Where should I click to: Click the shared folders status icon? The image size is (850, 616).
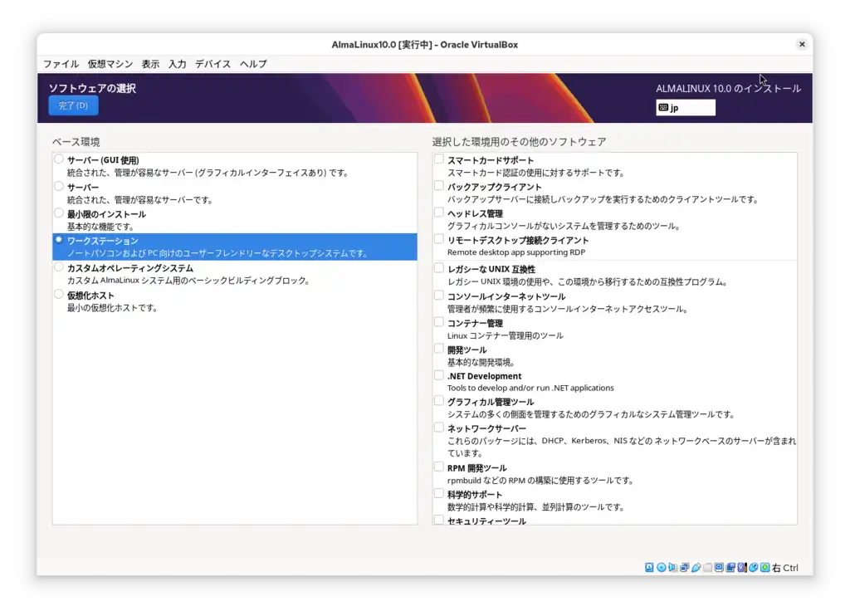tap(708, 568)
